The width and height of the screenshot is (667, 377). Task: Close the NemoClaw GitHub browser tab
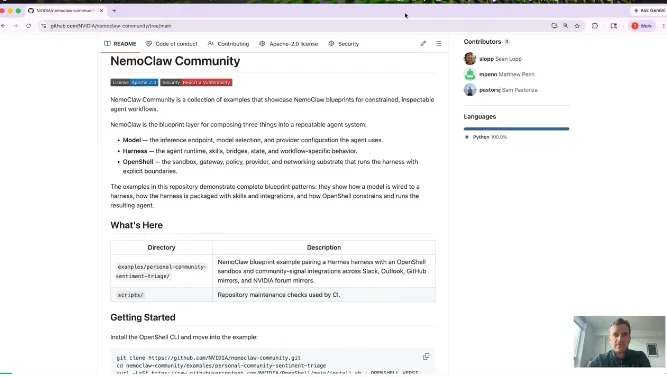[x=101, y=11]
